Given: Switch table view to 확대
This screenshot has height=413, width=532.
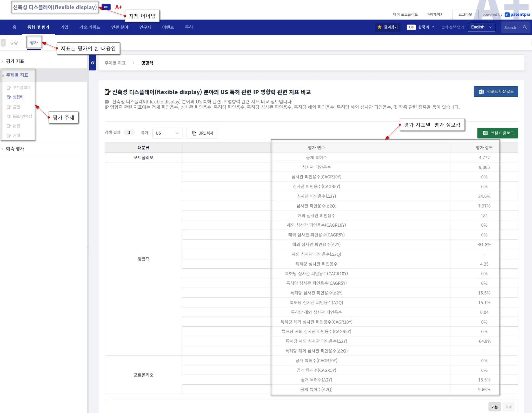Looking at the screenshot, I should [x=508, y=407].
